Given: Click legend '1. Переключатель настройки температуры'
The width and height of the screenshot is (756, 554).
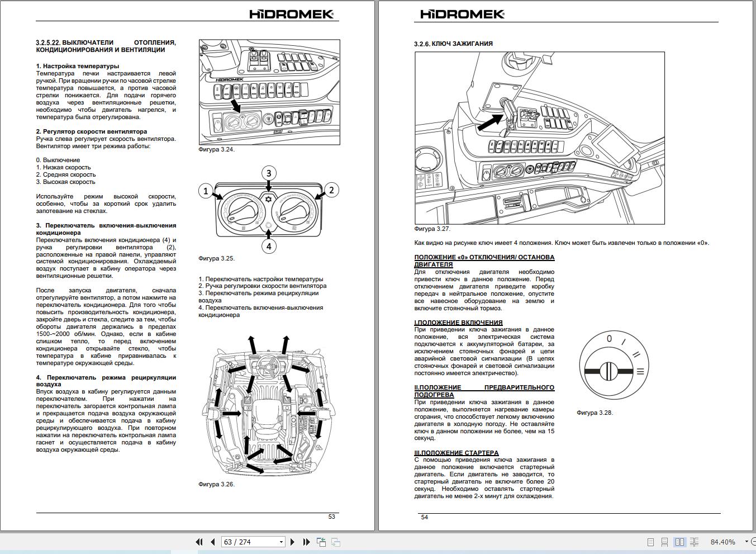Looking at the screenshot, I should (261, 279).
